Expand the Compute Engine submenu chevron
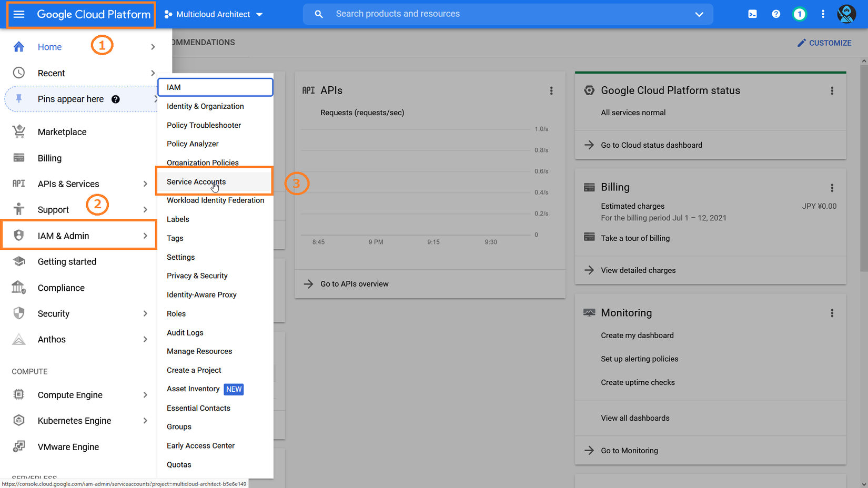 click(x=145, y=395)
